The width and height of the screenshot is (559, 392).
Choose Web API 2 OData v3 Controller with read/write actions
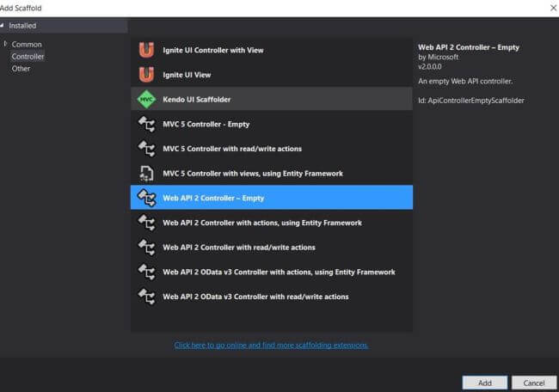(x=272, y=297)
